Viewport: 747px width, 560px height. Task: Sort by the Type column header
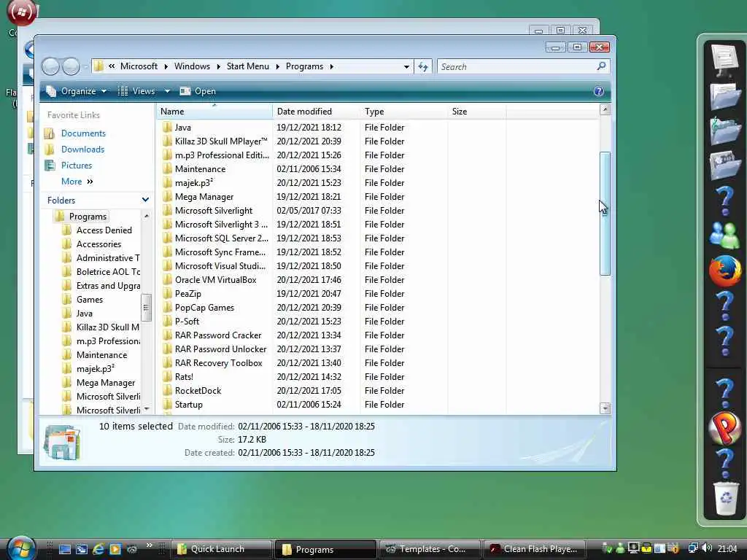pos(403,112)
